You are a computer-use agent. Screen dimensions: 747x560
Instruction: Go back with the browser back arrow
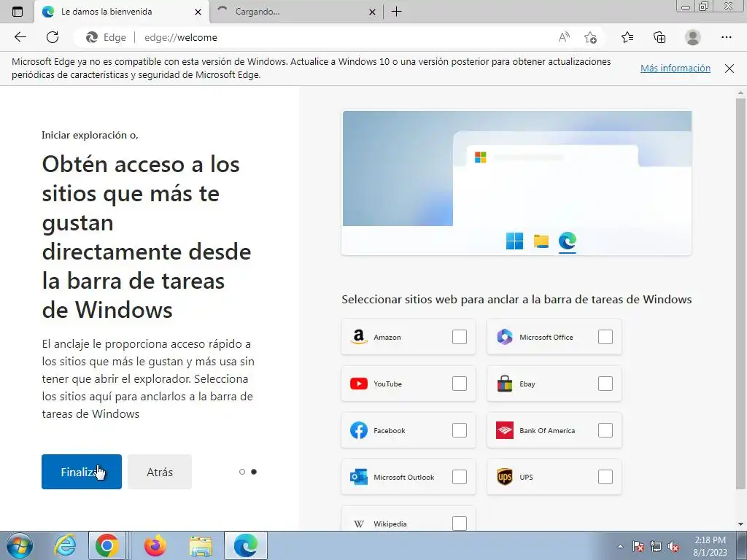20,37
